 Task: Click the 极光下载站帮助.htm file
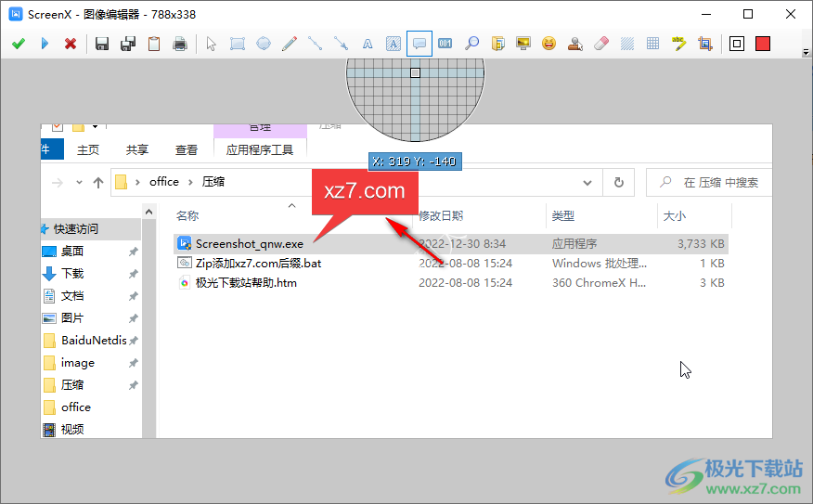[246, 283]
